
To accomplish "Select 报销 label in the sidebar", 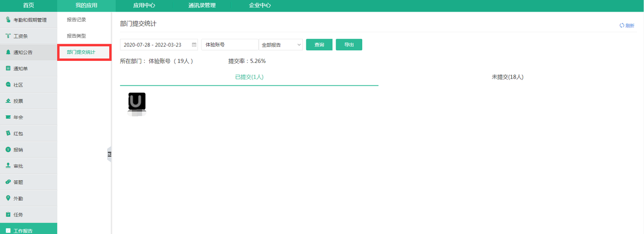I will (18, 150).
